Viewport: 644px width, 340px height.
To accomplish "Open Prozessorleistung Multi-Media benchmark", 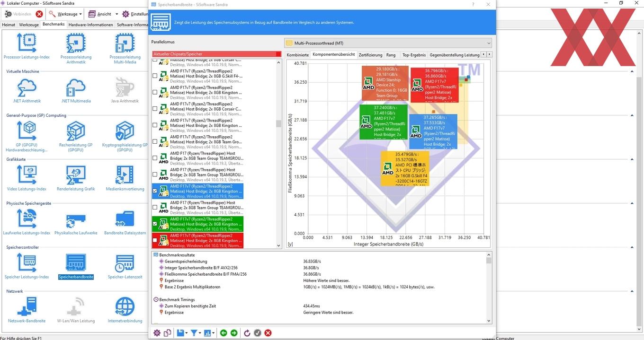I will pyautogui.click(x=125, y=49).
